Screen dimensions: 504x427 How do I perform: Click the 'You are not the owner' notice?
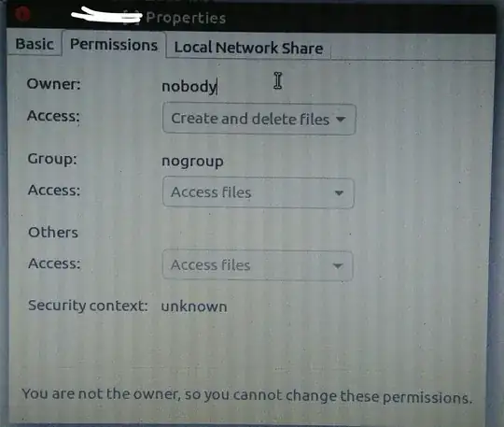click(x=246, y=395)
